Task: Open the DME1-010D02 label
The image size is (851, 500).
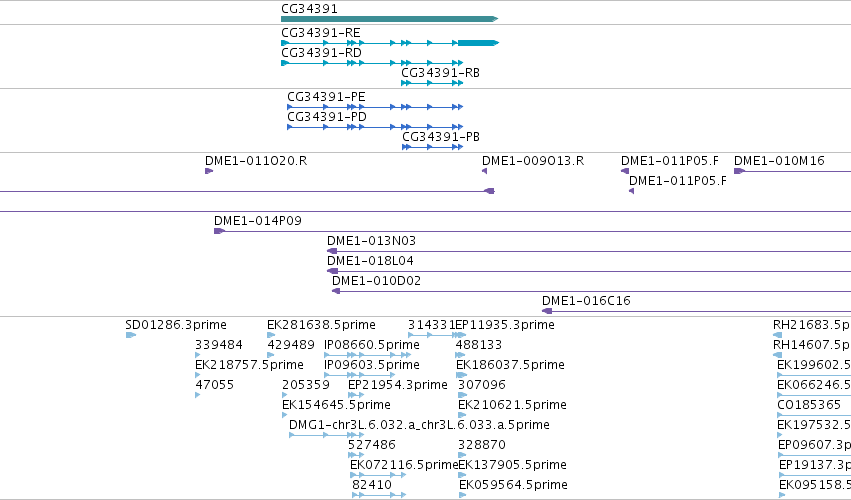Action: [376, 281]
